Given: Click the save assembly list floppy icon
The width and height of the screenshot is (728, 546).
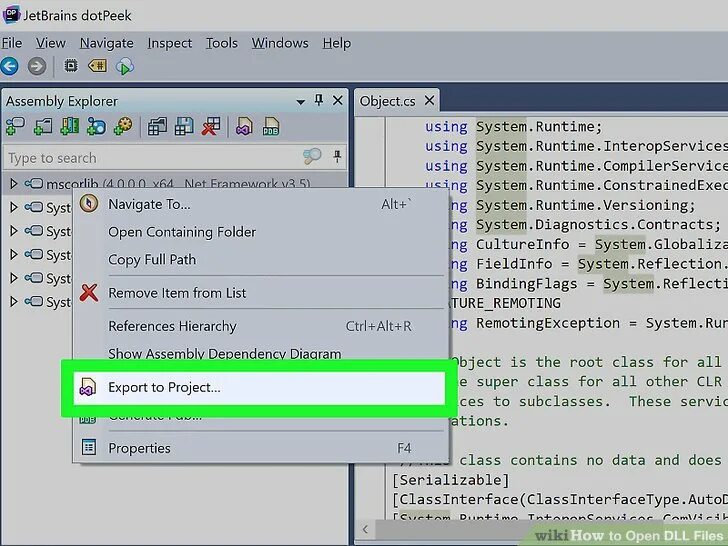Looking at the screenshot, I should 184,126.
